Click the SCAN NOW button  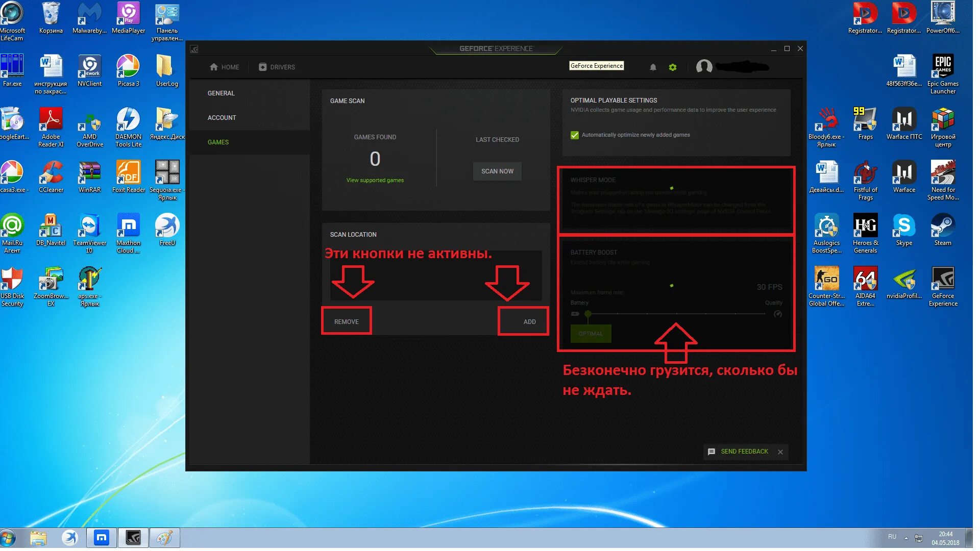497,171
